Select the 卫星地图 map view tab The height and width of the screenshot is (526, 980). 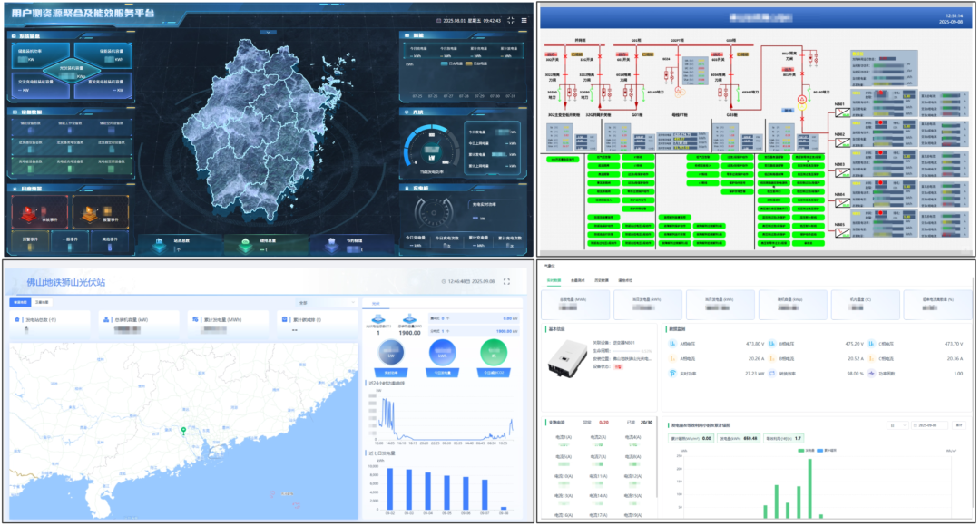click(x=41, y=302)
